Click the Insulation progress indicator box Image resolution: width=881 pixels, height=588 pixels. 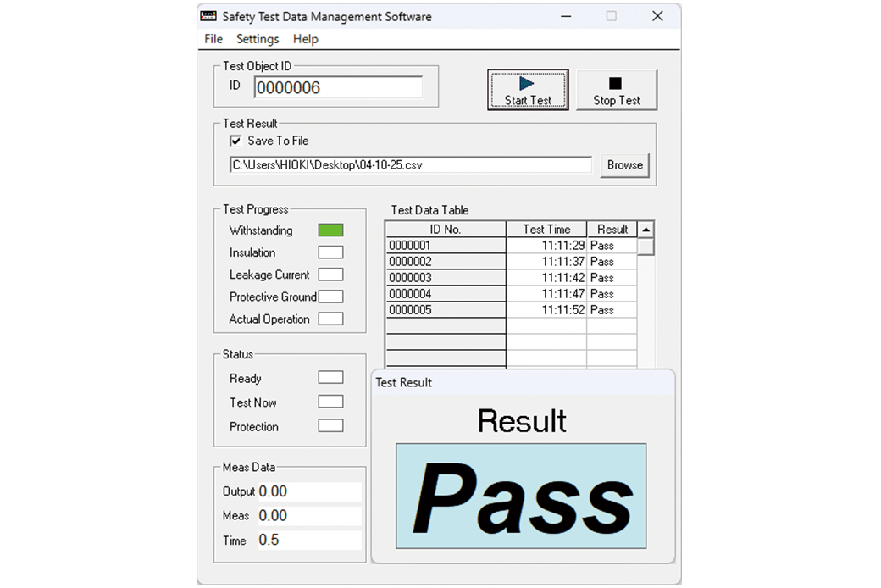330,252
